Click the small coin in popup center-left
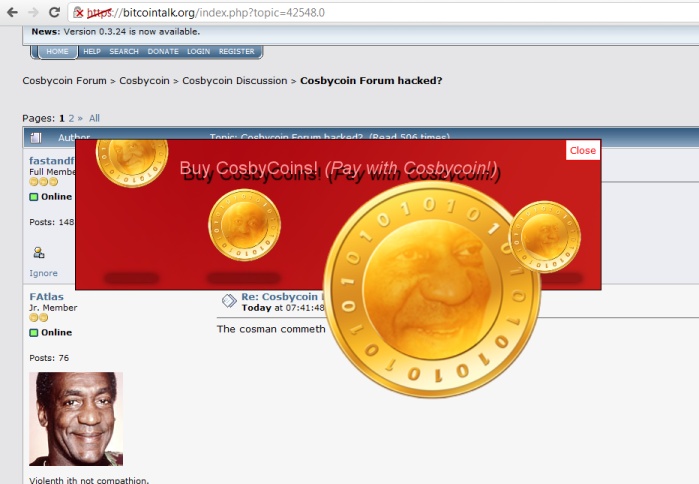This screenshot has width=699, height=484. tap(244, 225)
